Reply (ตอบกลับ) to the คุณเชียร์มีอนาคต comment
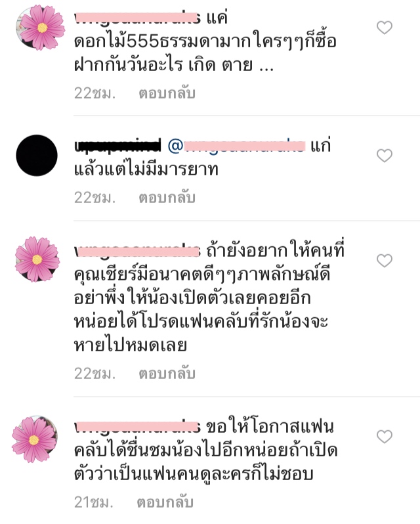This screenshot has width=420, height=524. coord(167,374)
